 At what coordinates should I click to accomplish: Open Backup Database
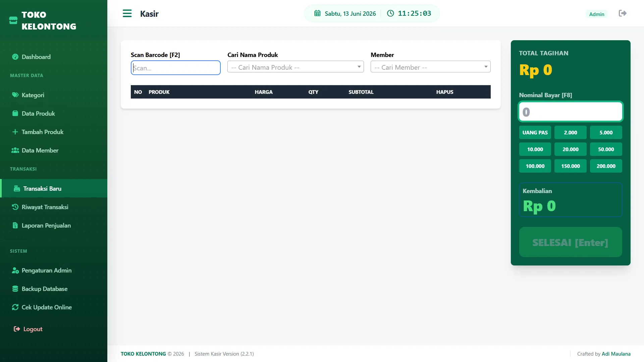point(54,289)
